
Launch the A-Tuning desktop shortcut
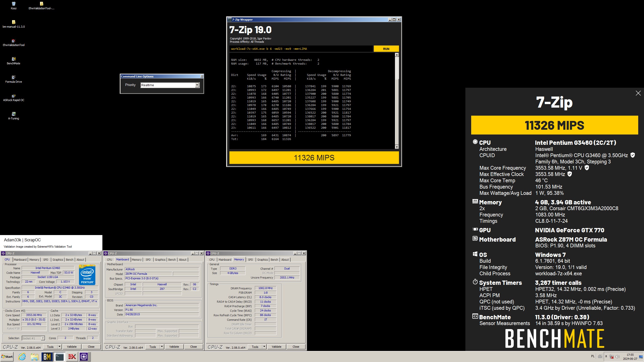point(14,116)
